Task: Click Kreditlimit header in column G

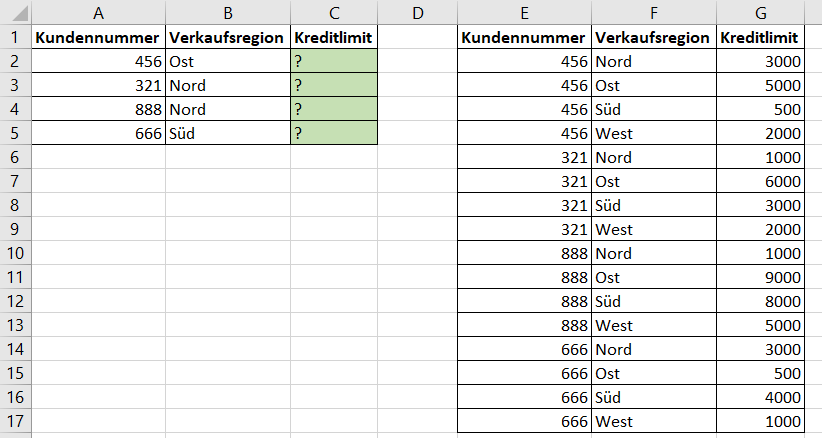Action: (x=761, y=37)
